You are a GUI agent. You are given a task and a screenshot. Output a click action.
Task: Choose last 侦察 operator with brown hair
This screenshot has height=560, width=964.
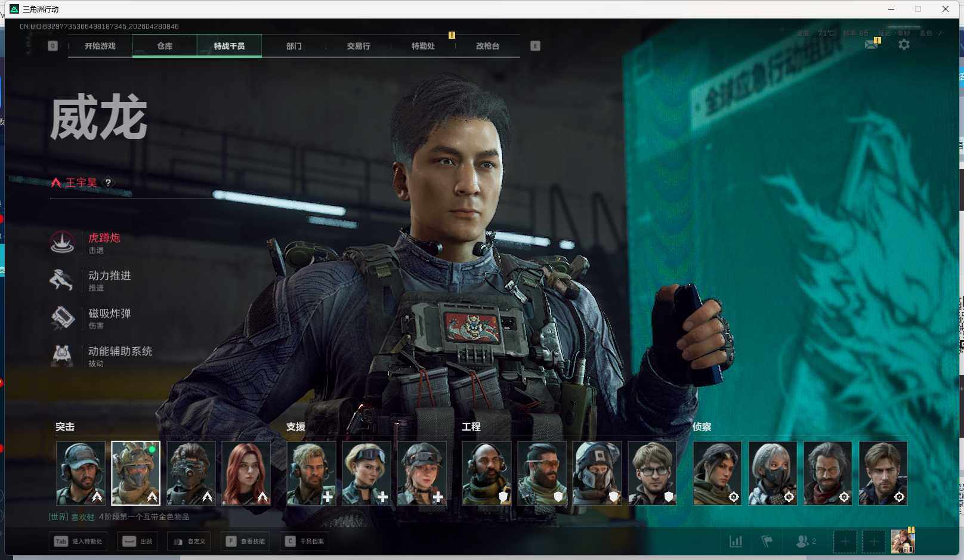883,473
